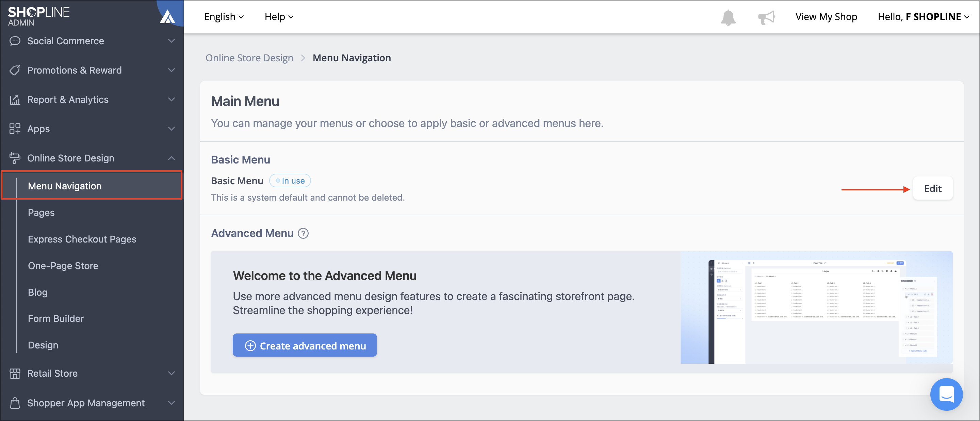Screen dimensions: 980x421
Task: Open the announcements megaphone icon
Action: click(x=766, y=17)
